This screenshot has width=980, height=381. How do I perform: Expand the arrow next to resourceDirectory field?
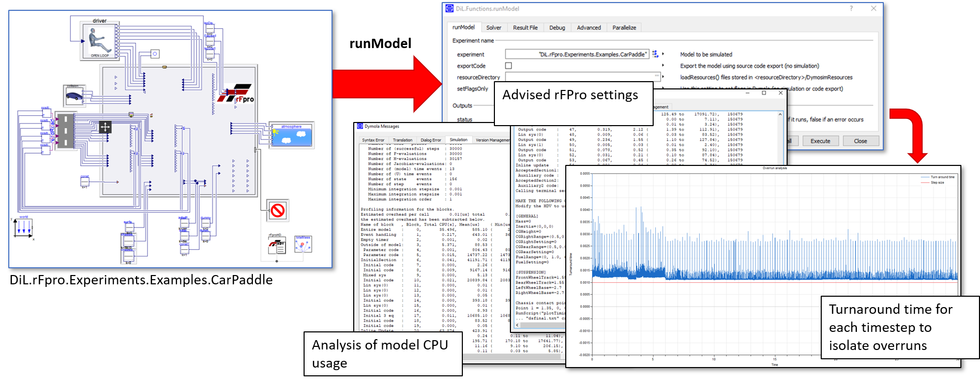(663, 77)
